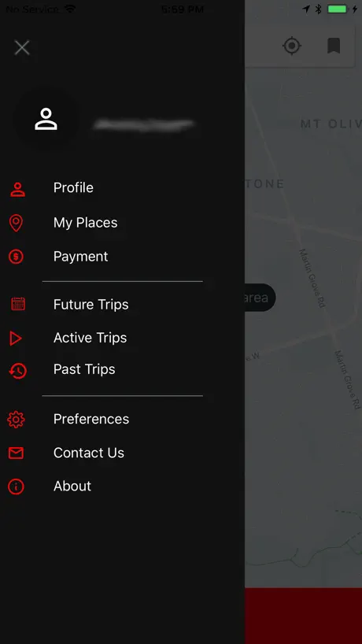Open the Profile menu item
The image size is (362, 644).
(x=73, y=187)
